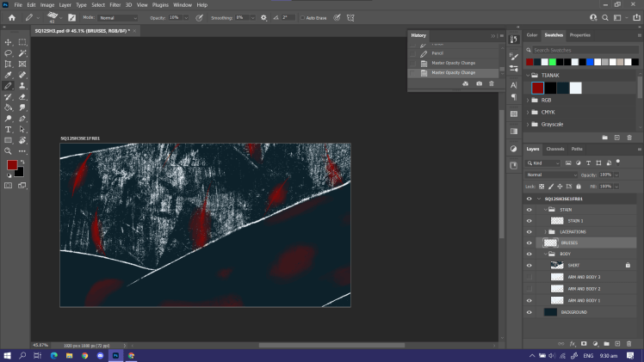Open the pencil Mode dropdown

click(118, 17)
